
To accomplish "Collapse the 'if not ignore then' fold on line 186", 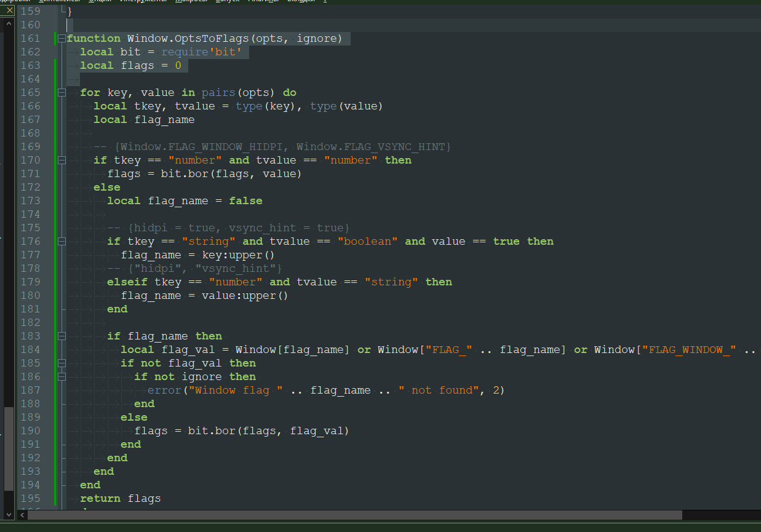I will (62, 376).
